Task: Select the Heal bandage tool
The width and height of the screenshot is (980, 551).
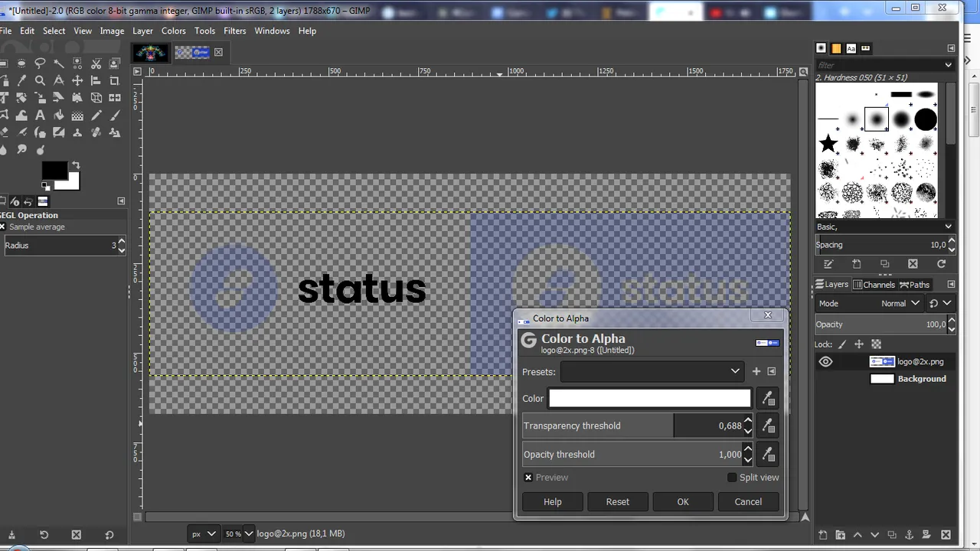Action: (x=96, y=132)
